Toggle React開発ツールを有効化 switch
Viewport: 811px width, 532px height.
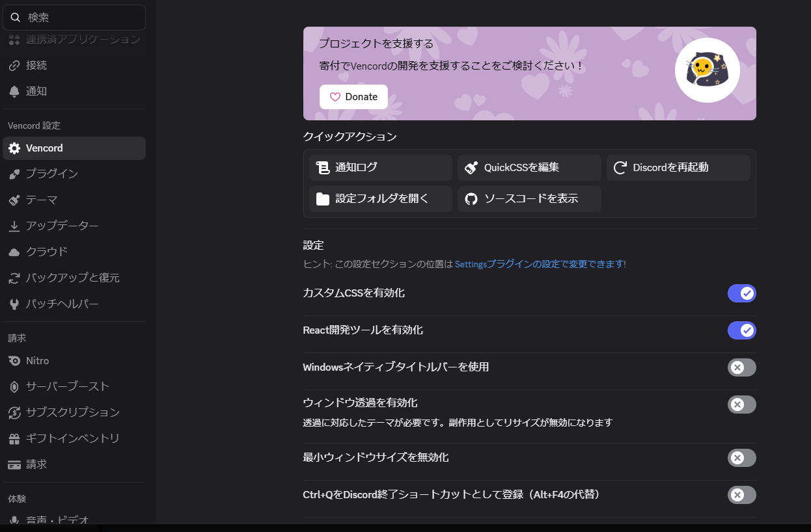[742, 330]
